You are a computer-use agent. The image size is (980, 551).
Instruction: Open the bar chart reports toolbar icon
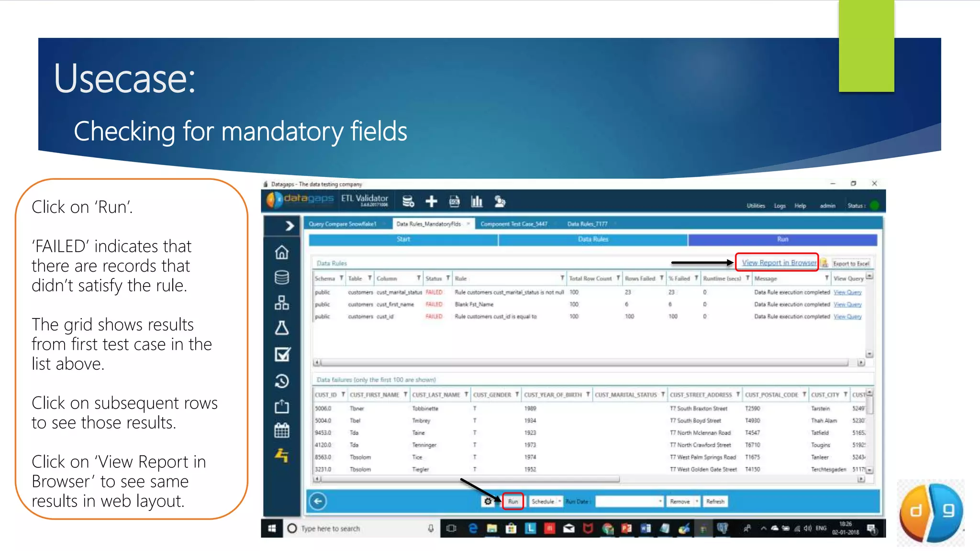click(x=477, y=201)
